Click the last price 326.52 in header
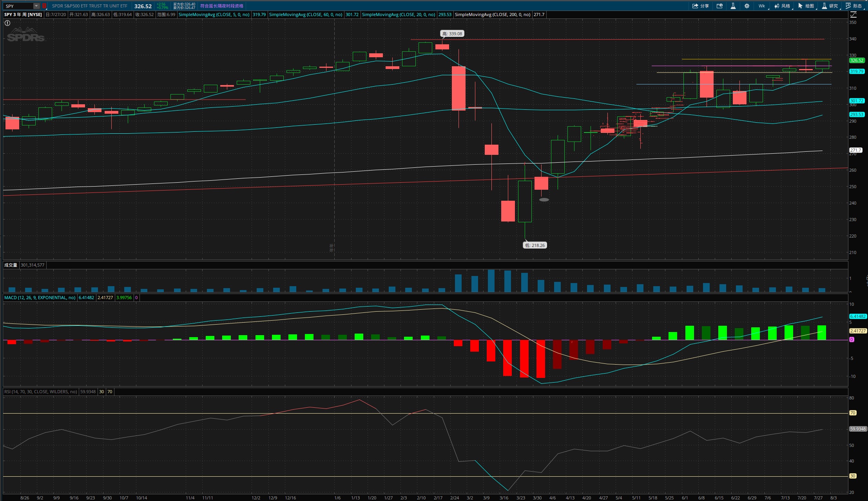The height and width of the screenshot is (501, 868). pyautogui.click(x=143, y=6)
